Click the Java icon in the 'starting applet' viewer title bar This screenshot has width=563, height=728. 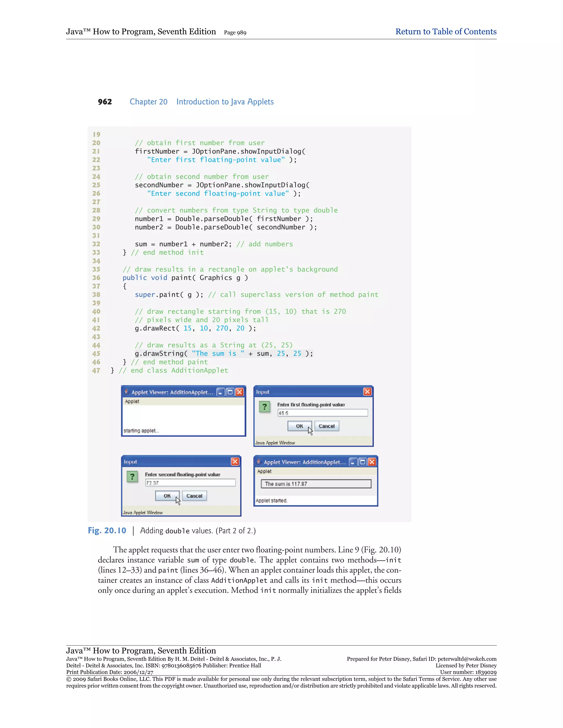click(x=126, y=392)
